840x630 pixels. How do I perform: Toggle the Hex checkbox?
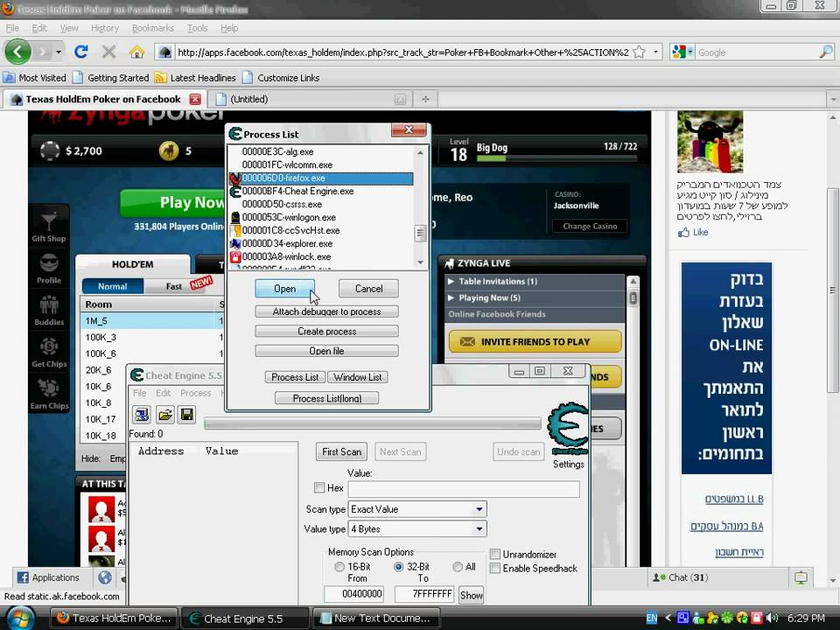(x=319, y=487)
